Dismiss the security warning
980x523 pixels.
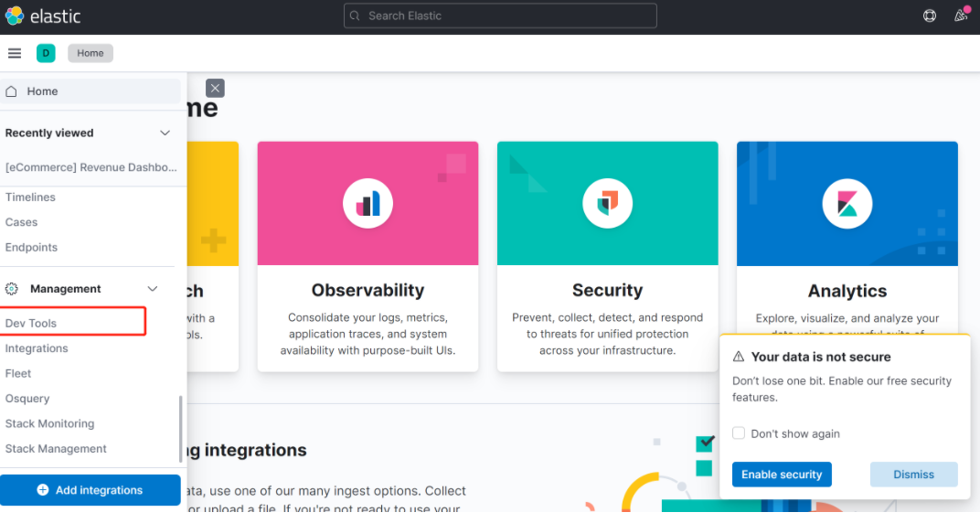913,475
